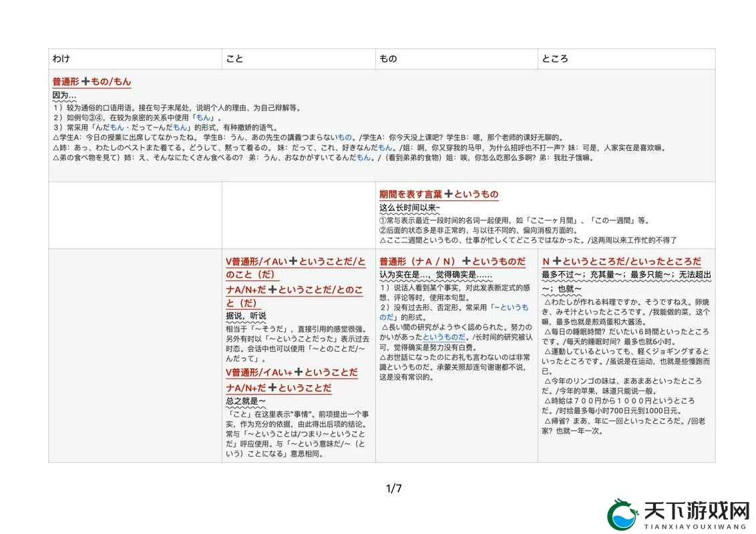Select the note line starting 2）如例句③④

tap(137, 117)
